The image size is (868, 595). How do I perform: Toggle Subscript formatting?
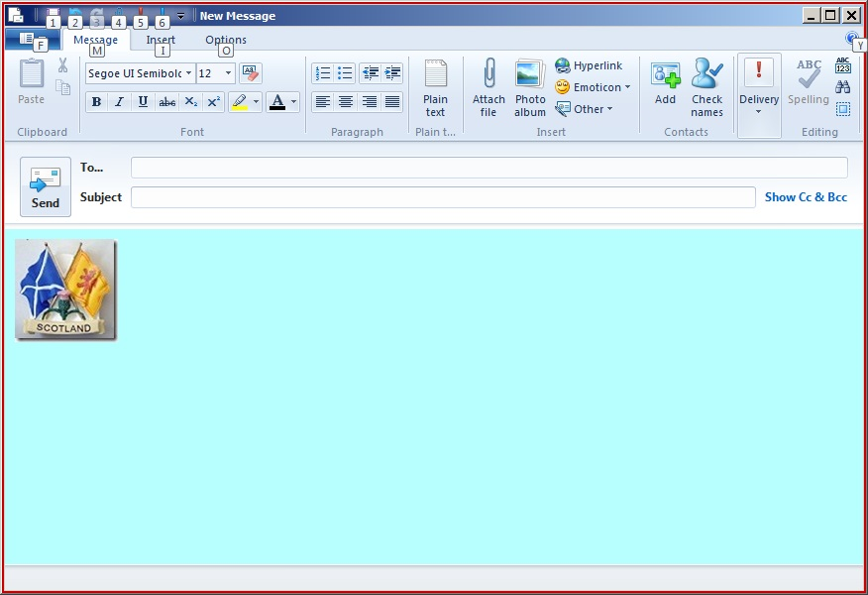191,102
